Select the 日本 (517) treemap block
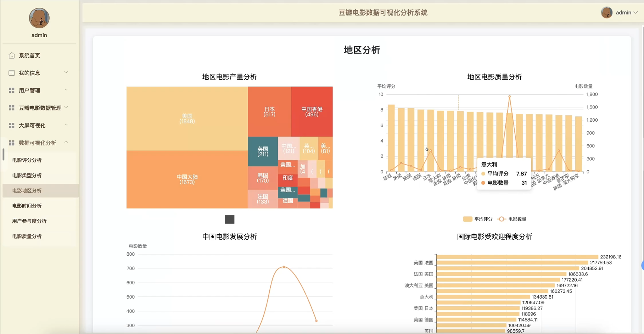644x334 pixels. [269, 112]
